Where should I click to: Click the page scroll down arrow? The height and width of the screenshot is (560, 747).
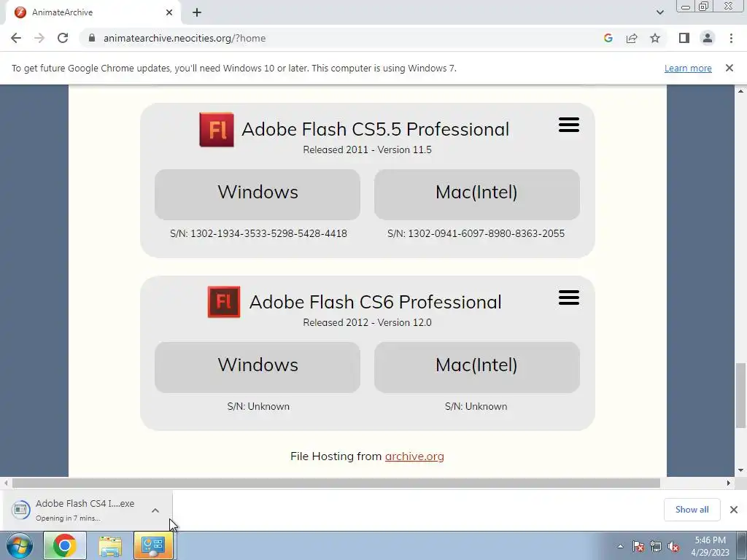click(x=740, y=470)
